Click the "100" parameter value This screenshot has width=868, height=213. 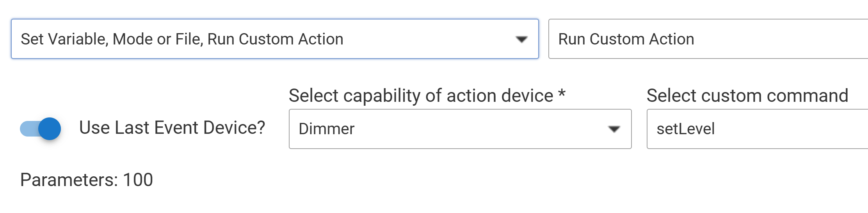coord(138,180)
